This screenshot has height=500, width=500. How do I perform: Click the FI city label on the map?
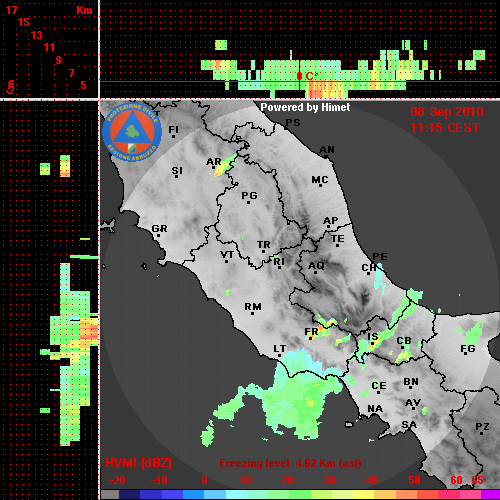pos(173,129)
